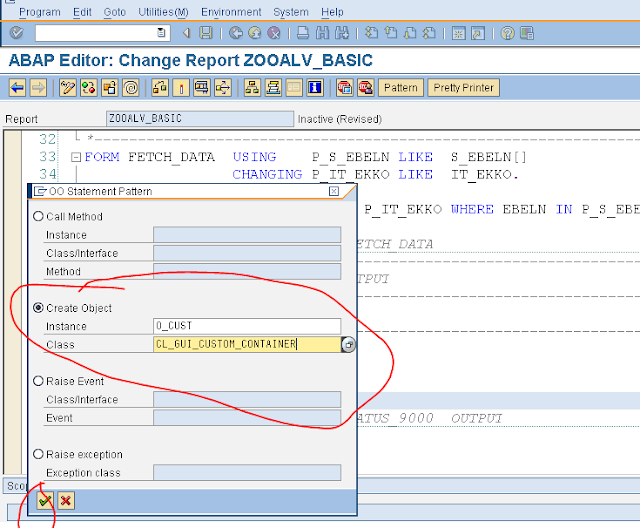Image resolution: width=640 pixels, height=528 pixels.
Task: Click the Activate icon
Action: 160,87
